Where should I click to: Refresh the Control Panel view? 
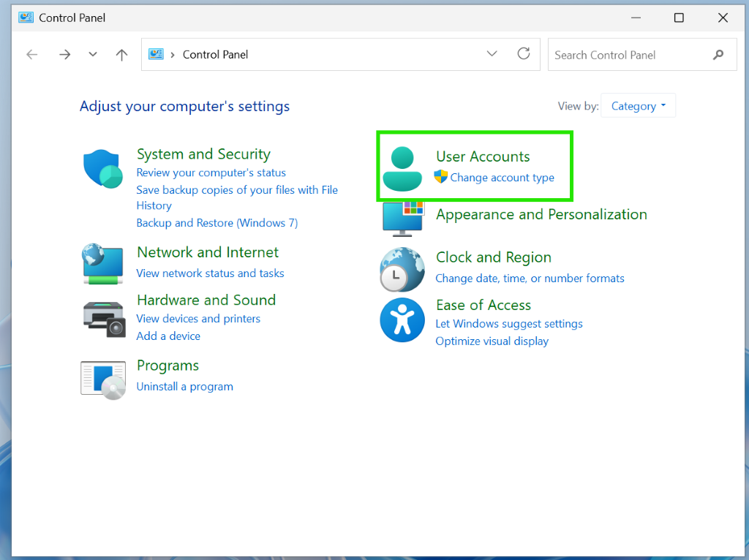[x=524, y=54]
